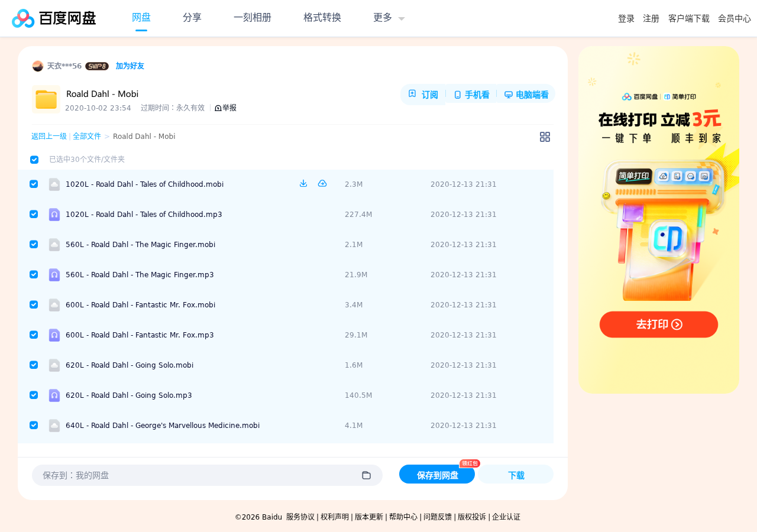Open 服务协议 footer link
Image resolution: width=757 pixels, height=532 pixels.
click(x=300, y=517)
